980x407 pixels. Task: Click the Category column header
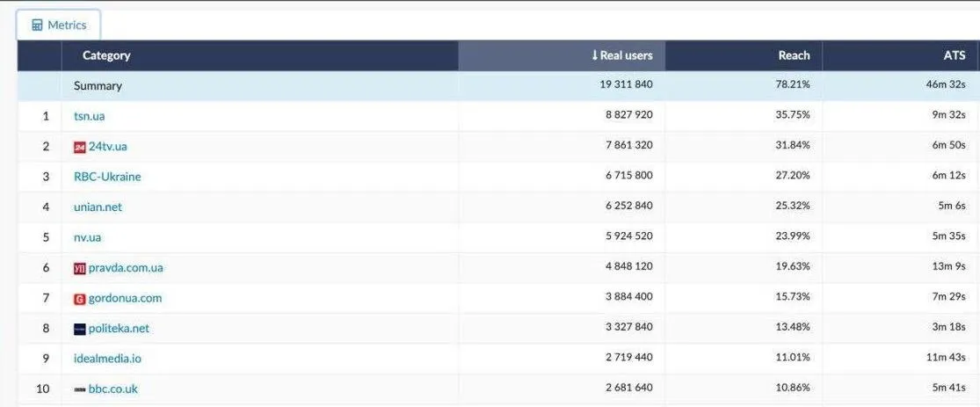pos(106,55)
